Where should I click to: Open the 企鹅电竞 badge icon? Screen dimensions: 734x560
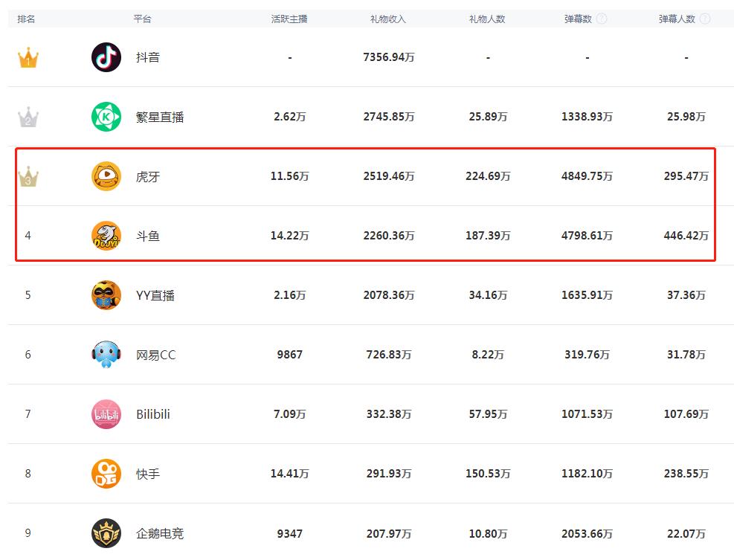106,532
